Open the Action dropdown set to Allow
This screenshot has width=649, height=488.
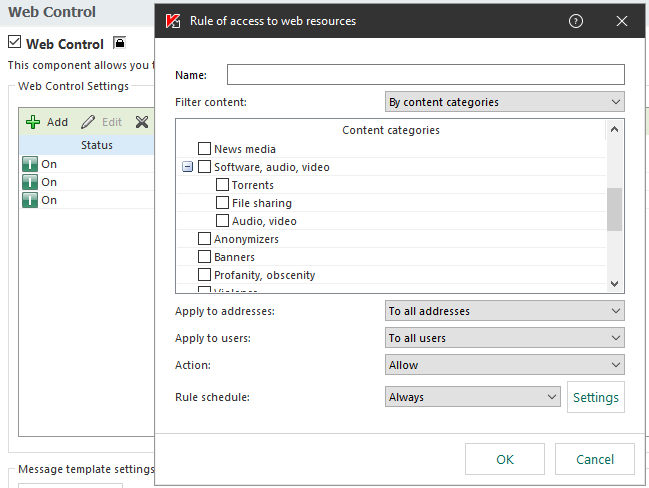point(504,365)
